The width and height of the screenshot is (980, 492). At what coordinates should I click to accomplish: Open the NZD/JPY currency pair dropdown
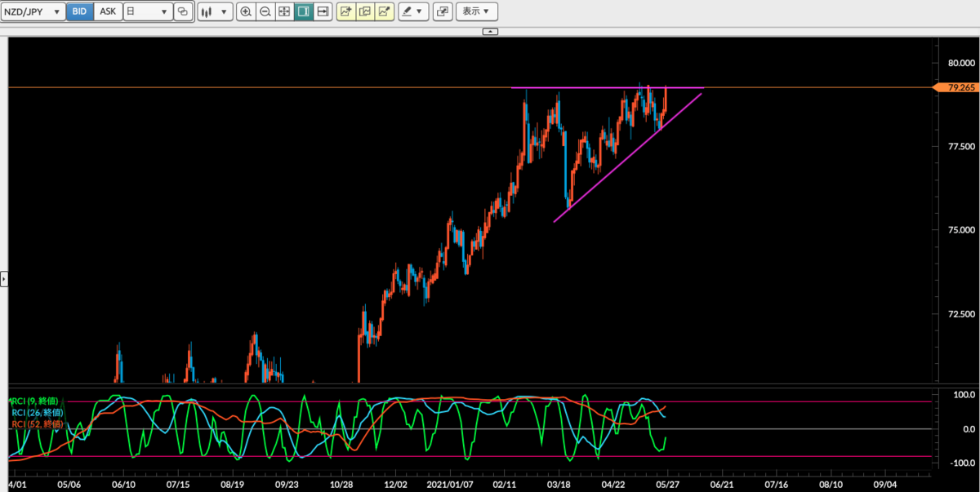(33, 11)
